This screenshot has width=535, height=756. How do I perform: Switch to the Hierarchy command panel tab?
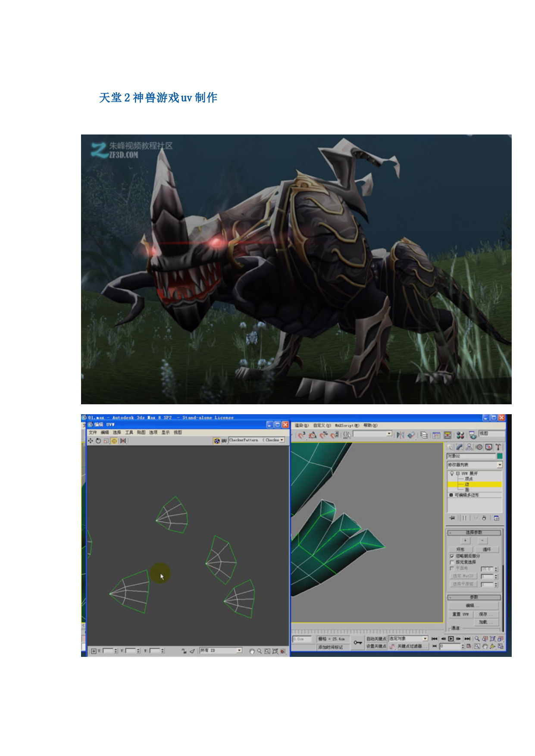469,447
